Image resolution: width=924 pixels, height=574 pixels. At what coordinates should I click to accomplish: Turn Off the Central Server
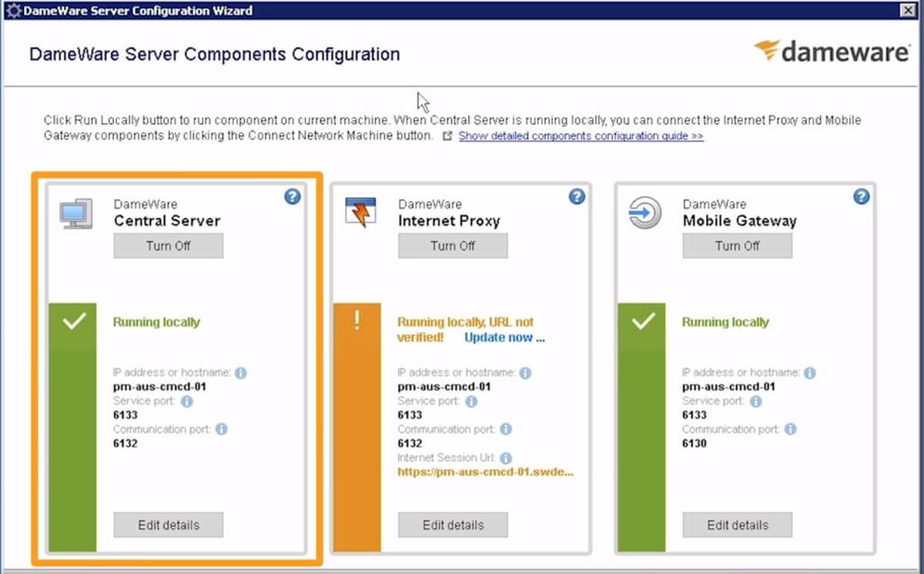pos(169,246)
